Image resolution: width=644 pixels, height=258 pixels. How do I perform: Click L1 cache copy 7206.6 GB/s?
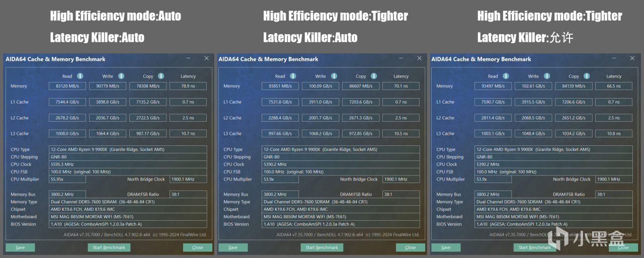574,102
